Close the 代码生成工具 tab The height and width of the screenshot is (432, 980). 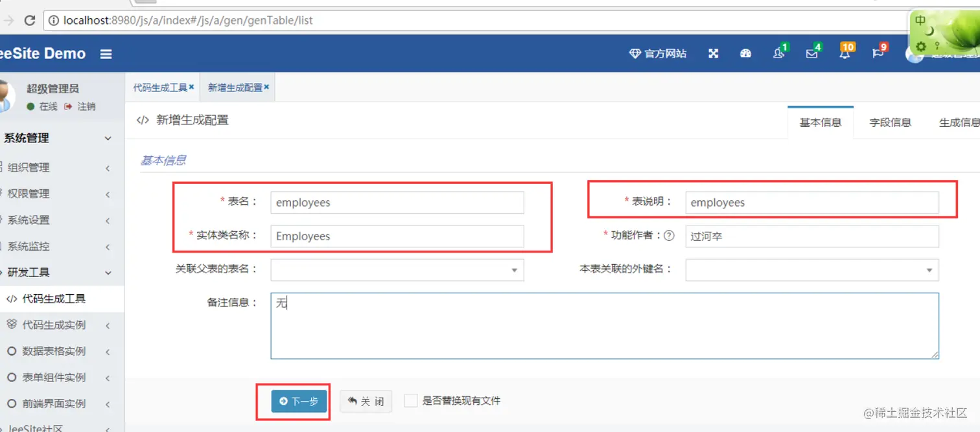[x=192, y=87]
